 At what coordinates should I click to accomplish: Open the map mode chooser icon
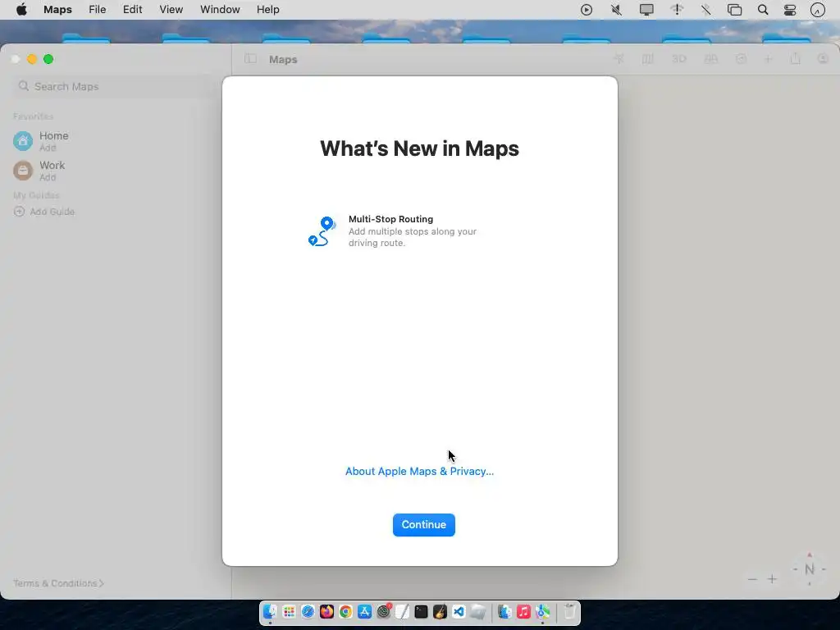point(648,59)
